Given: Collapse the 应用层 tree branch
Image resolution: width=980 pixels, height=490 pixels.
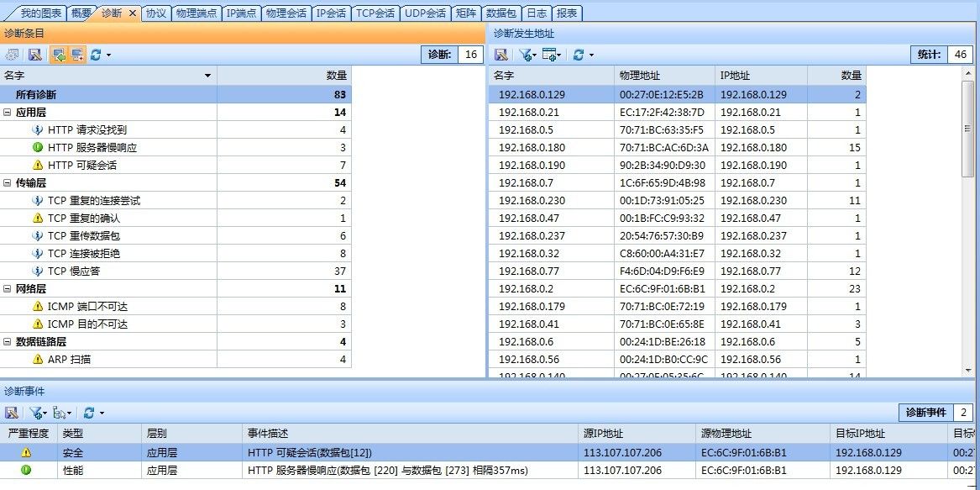Looking at the screenshot, I should 8,112.
